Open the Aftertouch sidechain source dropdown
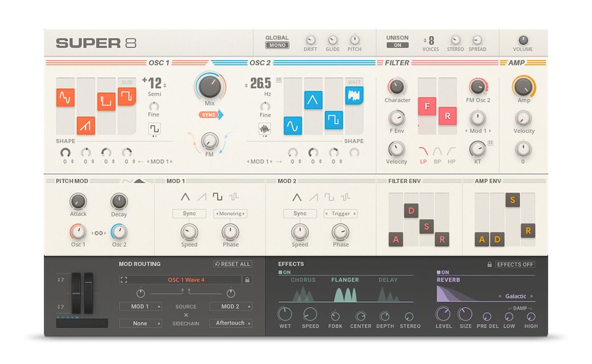 coord(231,322)
